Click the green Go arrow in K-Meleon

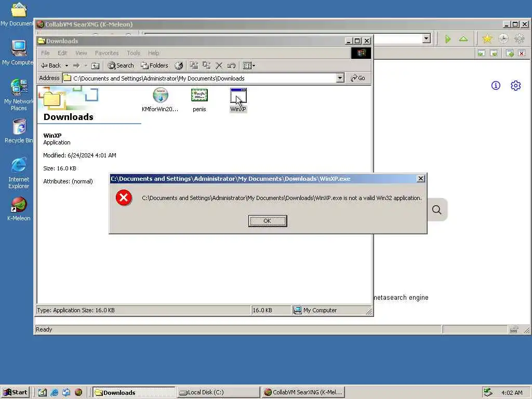[448, 39]
